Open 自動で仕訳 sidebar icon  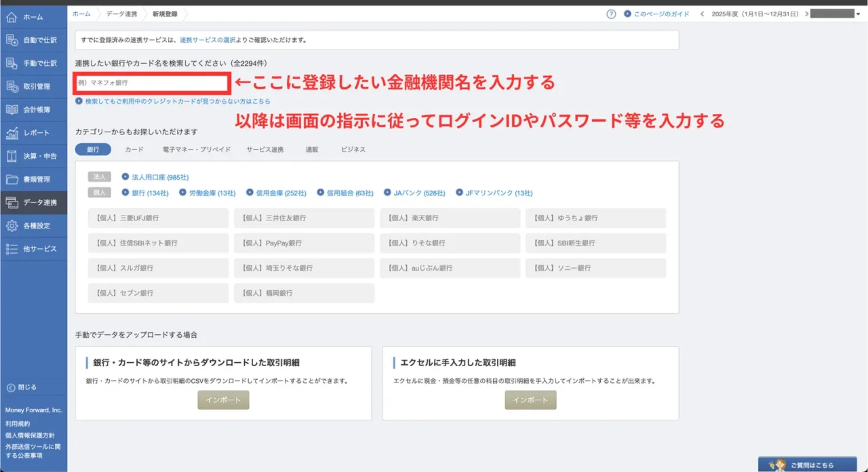[12, 40]
